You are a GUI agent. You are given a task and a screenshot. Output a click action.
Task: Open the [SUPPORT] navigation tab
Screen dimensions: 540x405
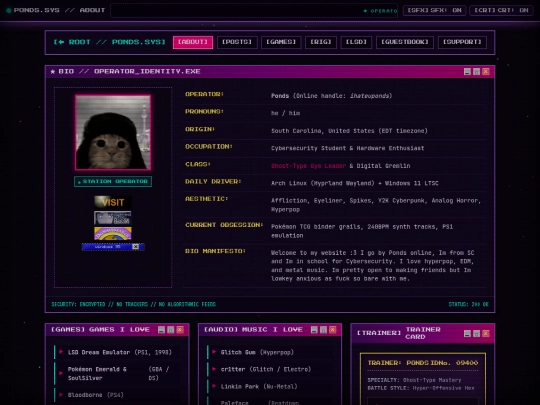coord(462,42)
